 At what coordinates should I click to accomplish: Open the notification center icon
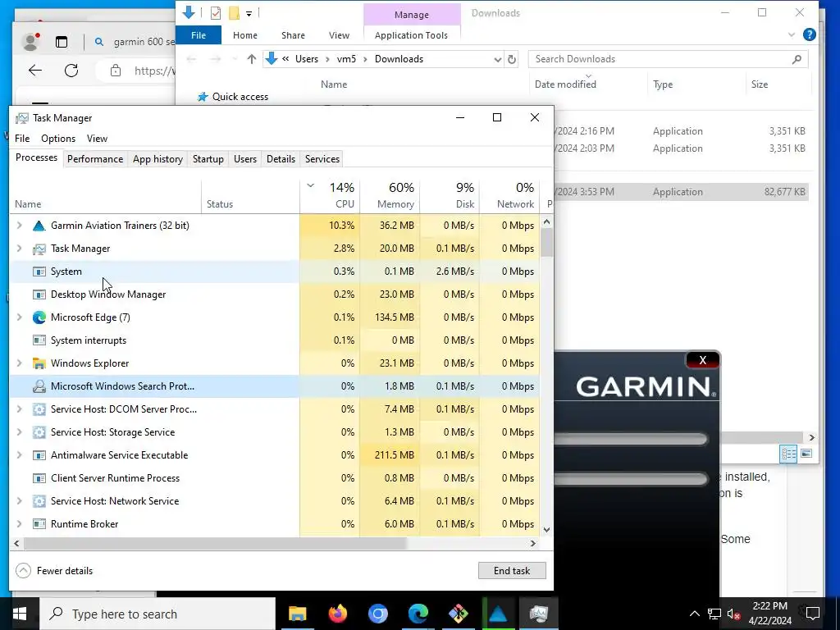813,614
